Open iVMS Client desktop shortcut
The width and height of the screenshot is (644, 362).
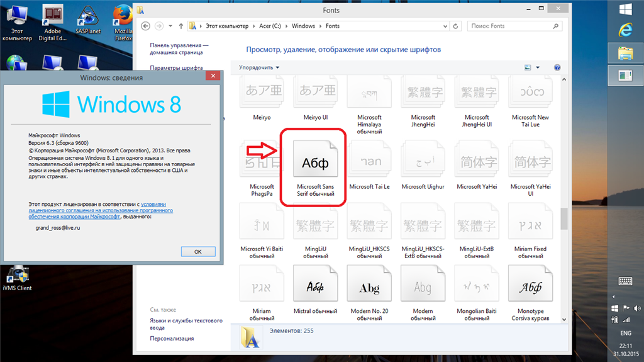click(17, 278)
